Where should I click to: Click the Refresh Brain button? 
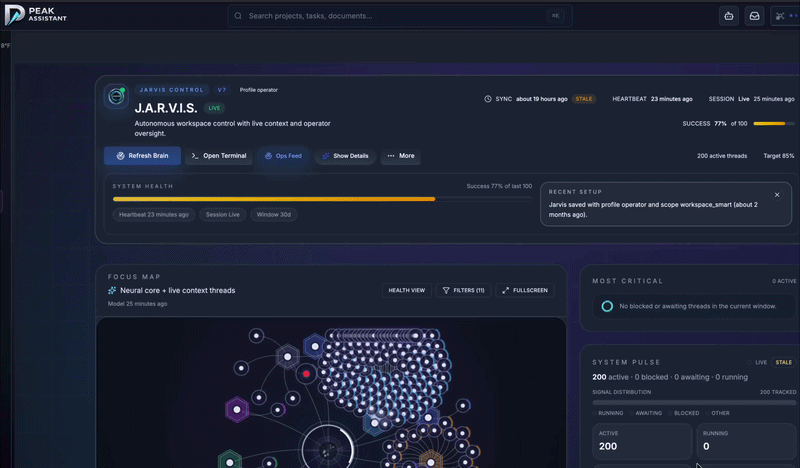pyautogui.click(x=142, y=156)
